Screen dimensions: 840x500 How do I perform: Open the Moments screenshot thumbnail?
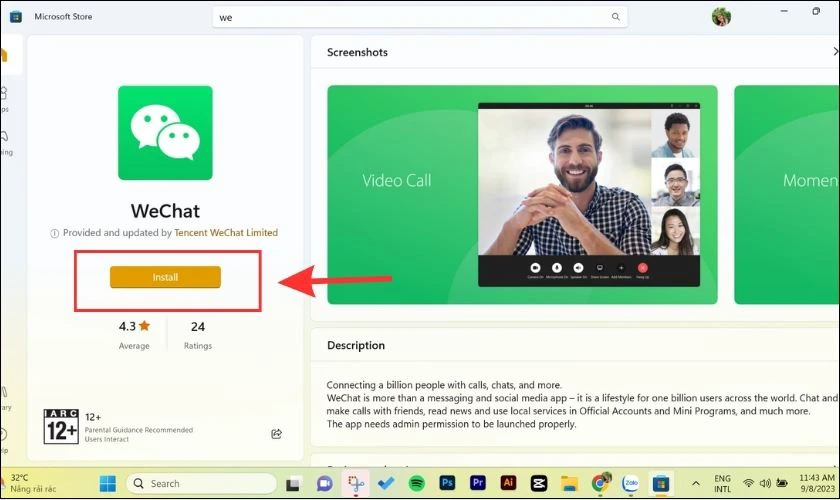click(x=786, y=195)
